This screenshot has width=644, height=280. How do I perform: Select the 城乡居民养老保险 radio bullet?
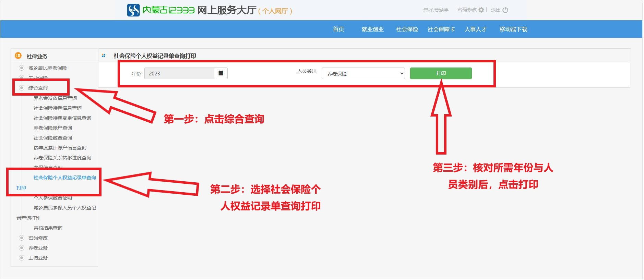click(22, 68)
